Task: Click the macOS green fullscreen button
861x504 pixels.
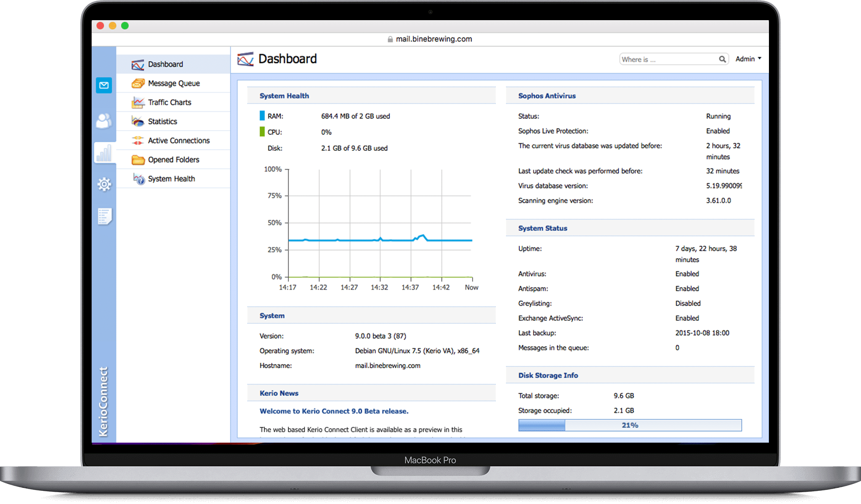Action: pyautogui.click(x=125, y=26)
